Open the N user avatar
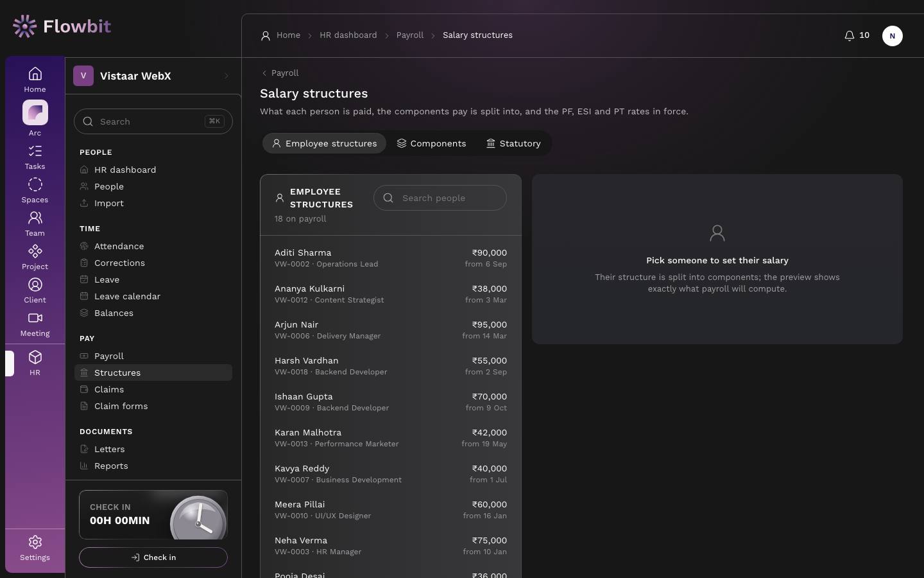This screenshot has width=924, height=578. point(892,36)
